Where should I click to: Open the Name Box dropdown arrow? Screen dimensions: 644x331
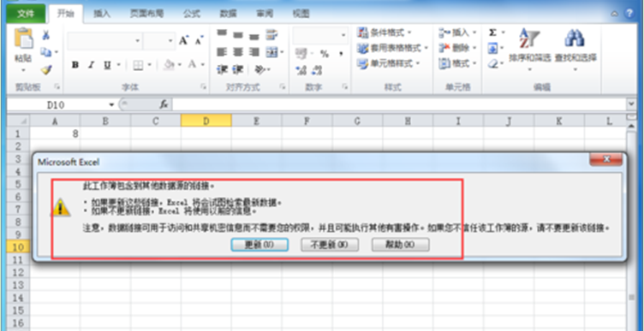[x=111, y=105]
